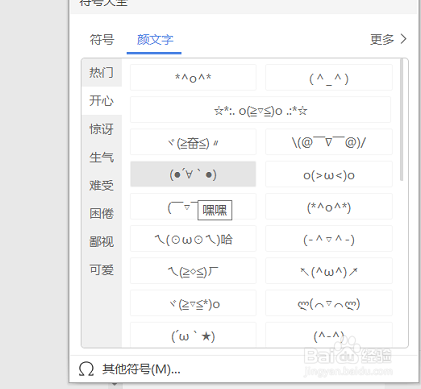Insert the ヘ(≧◇≦)厂 emoticon
The width and height of the screenshot is (421, 389).
point(193,271)
